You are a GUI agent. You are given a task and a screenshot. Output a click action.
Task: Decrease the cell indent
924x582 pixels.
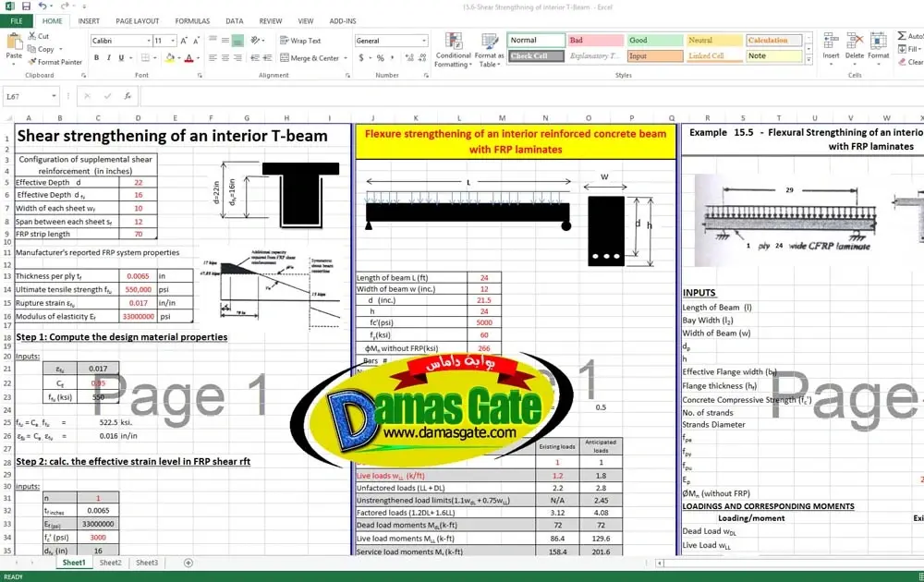pyautogui.click(x=255, y=57)
